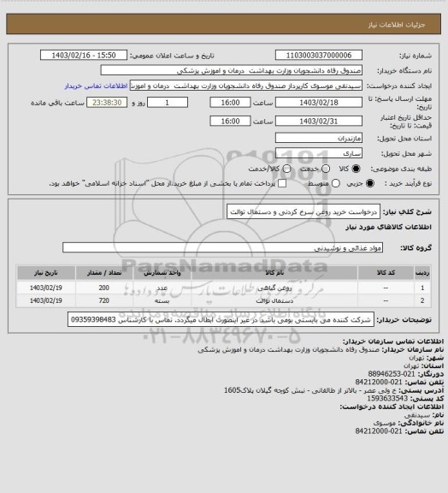The image size is (448, 493).
Task: Click the announcement date field 1403/02/16 - 15:50
Action: (84, 55)
